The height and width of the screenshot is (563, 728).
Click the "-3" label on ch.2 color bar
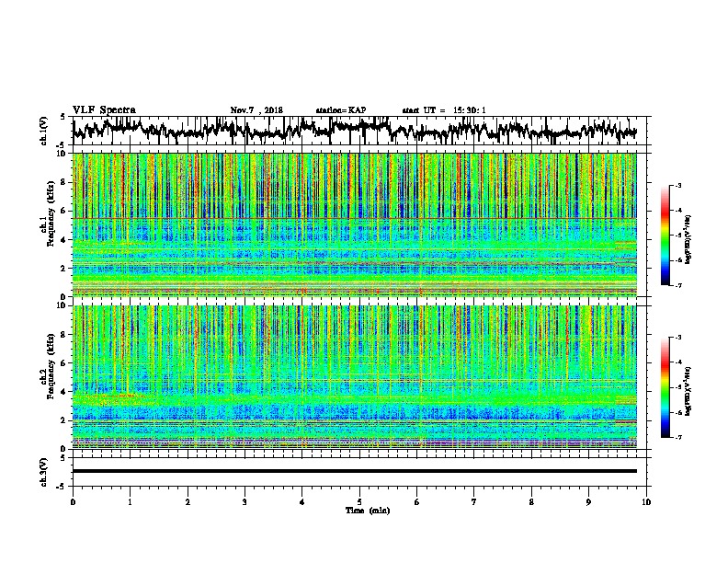point(677,338)
